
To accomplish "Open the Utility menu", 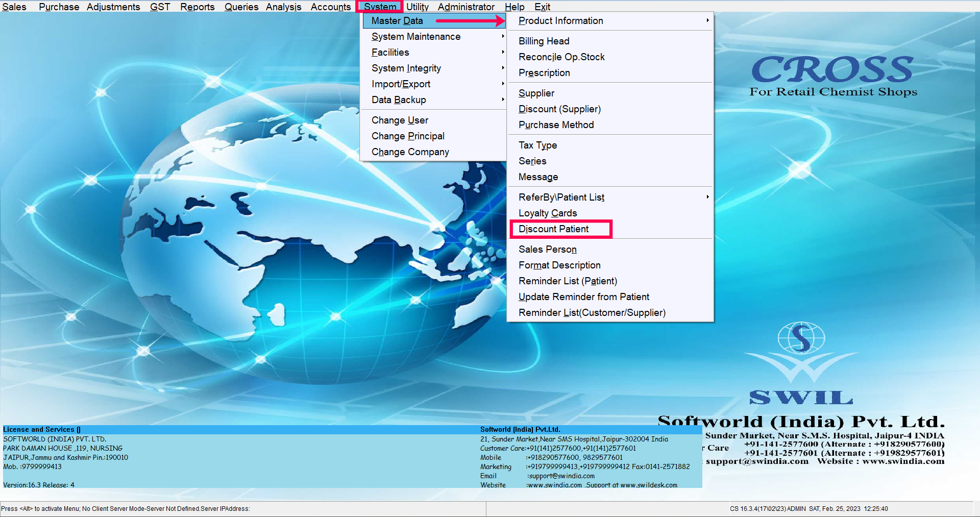I will 418,7.
